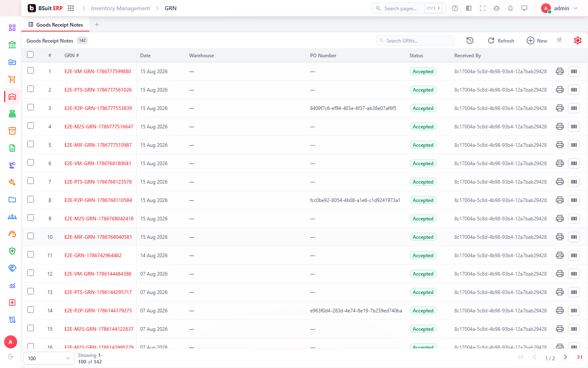Open GRN E2E-VM-GRN-1786768180041 link
Image resolution: width=588 pixels, height=368 pixels.
pos(98,164)
